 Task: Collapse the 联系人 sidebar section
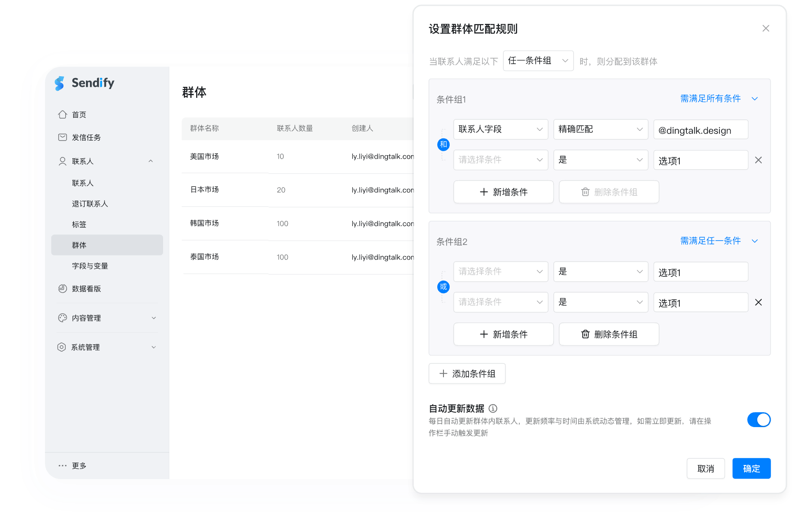pos(151,161)
